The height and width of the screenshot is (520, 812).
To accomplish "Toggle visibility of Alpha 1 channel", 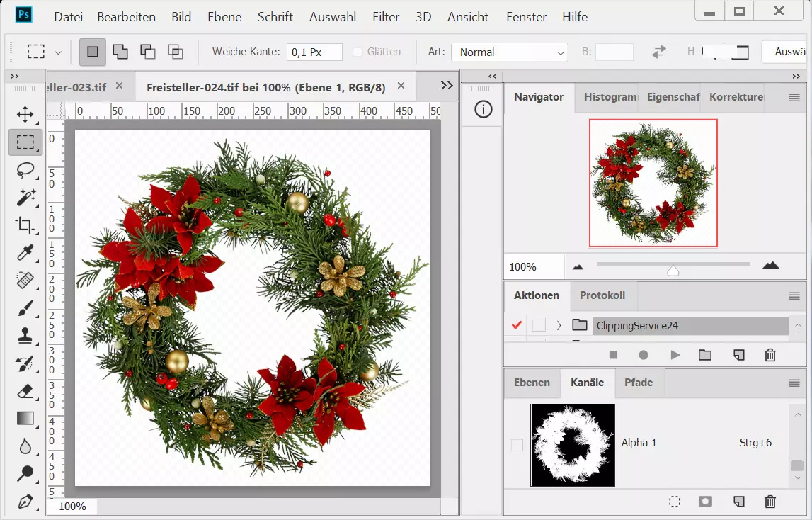I will pyautogui.click(x=517, y=445).
